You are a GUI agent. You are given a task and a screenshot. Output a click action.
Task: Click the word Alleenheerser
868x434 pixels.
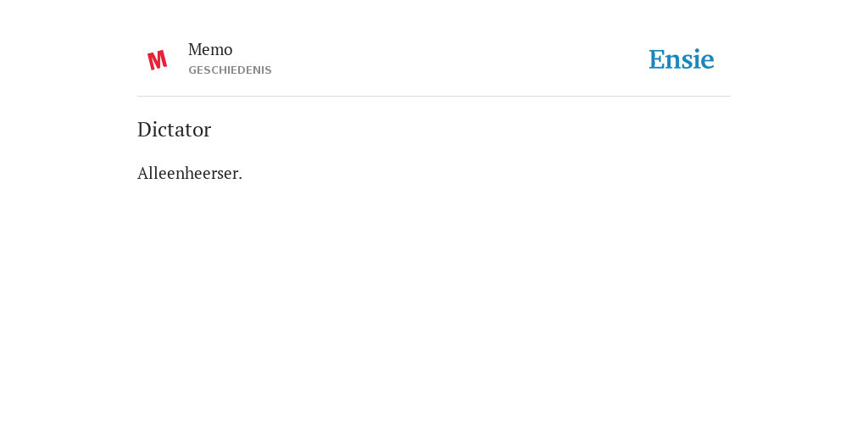[187, 173]
